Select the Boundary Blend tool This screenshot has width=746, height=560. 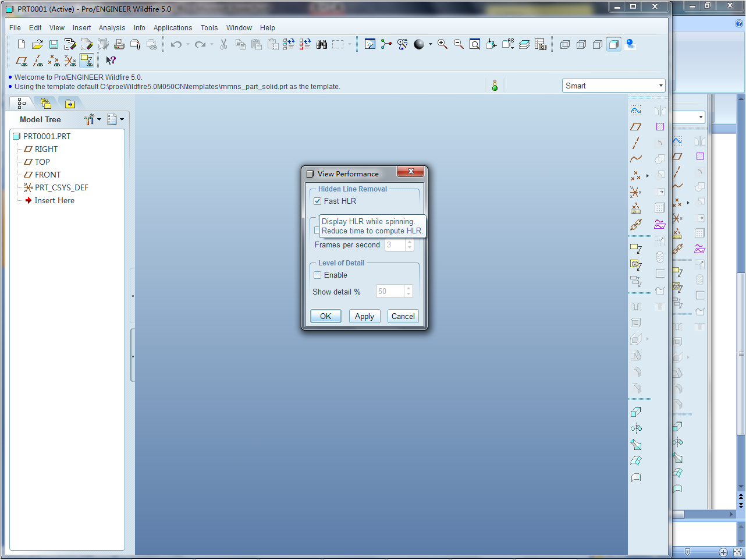[635, 461]
